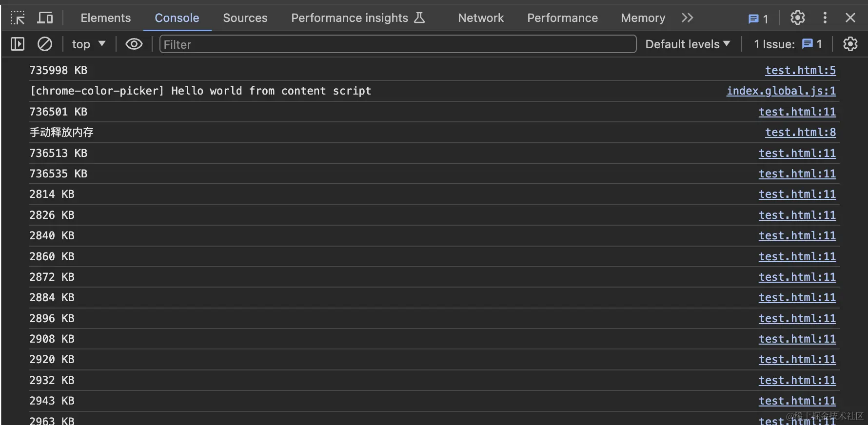Show more tabs via double chevron
This screenshot has height=425, width=868.
pyautogui.click(x=687, y=18)
